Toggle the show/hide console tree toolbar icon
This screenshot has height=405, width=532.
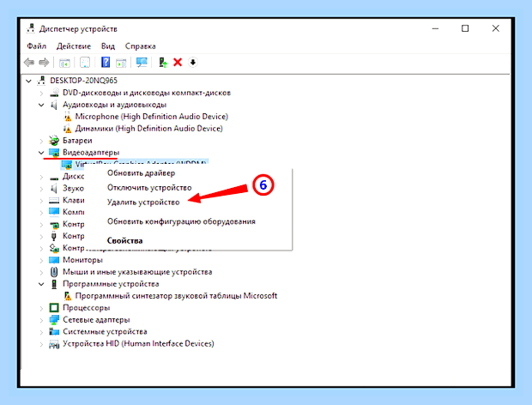click(x=64, y=63)
